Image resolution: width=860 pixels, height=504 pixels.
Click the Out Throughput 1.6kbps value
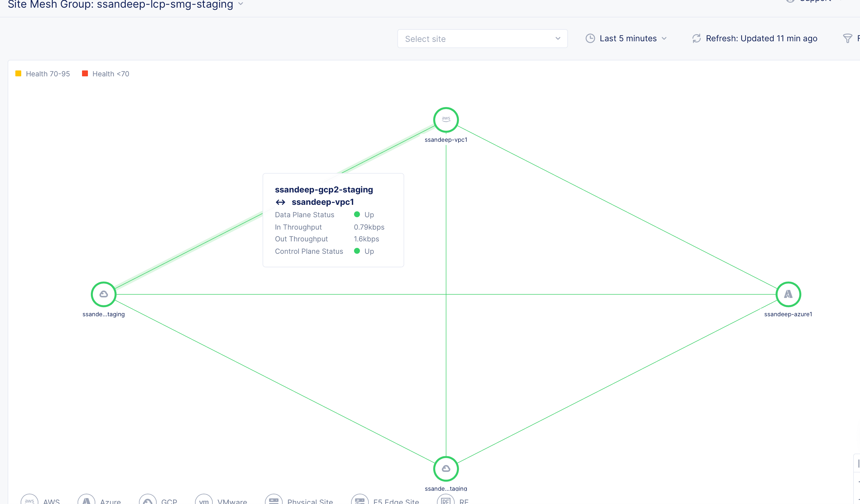click(x=366, y=239)
